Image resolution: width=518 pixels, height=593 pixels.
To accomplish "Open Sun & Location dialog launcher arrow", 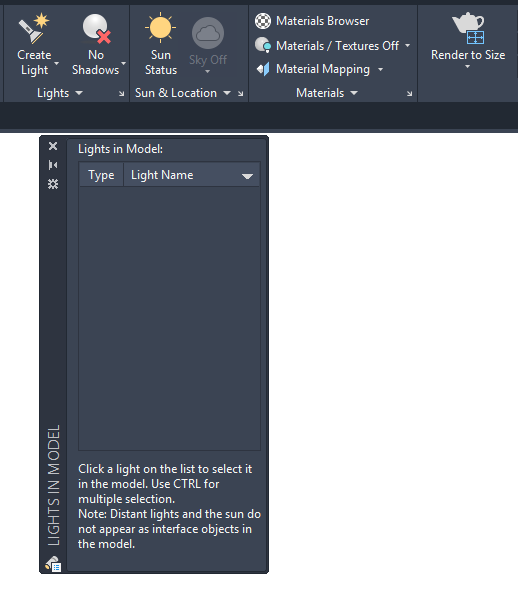I will click(240, 94).
